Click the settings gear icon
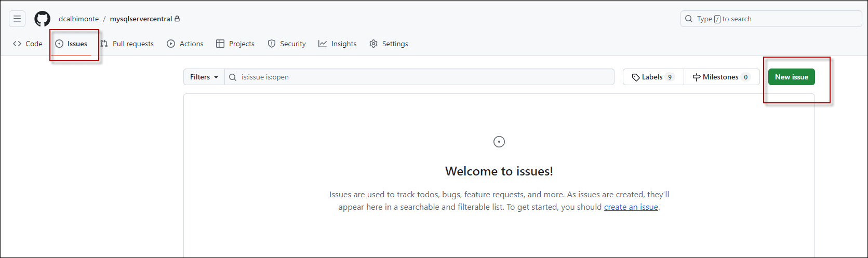The image size is (868, 258). 373,44
